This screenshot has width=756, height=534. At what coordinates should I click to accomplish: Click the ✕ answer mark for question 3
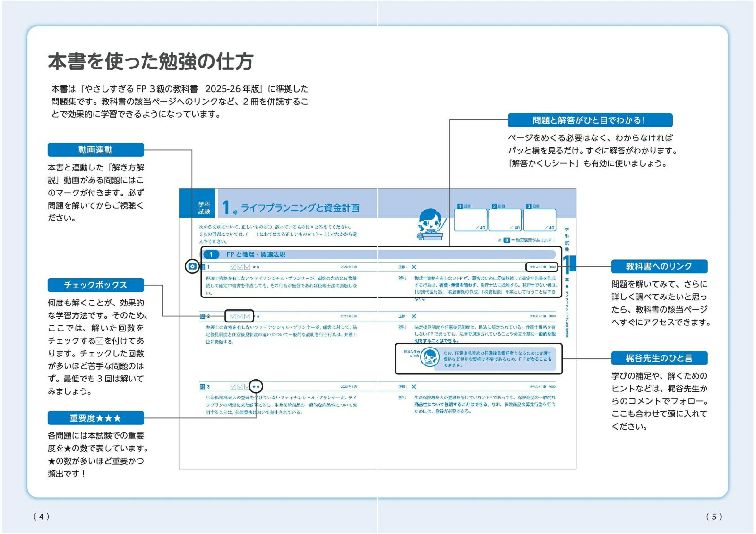pyautogui.click(x=414, y=387)
